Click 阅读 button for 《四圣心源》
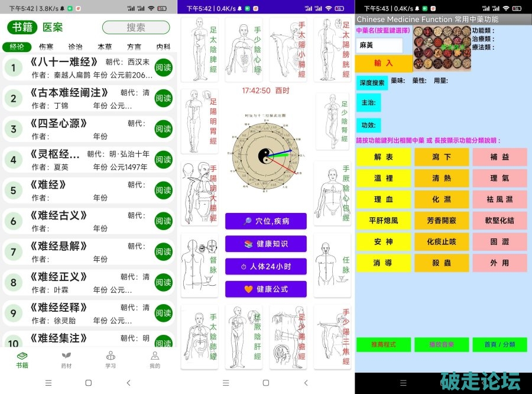The image size is (532, 394). pos(163,129)
